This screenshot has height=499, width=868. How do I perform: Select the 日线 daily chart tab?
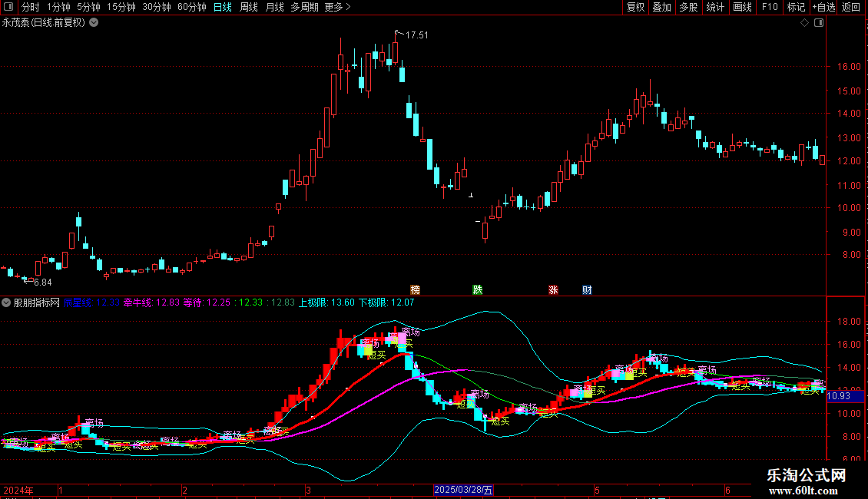click(x=223, y=7)
